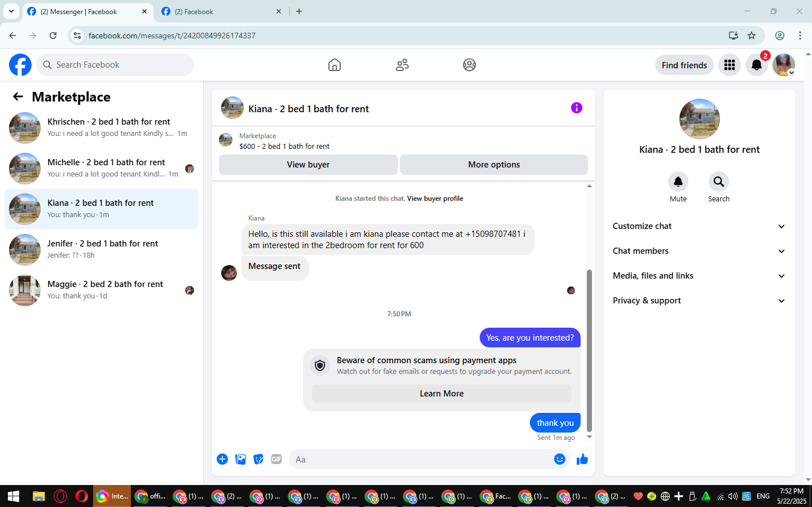
Task: Click the View buyer button
Action: coord(308,165)
